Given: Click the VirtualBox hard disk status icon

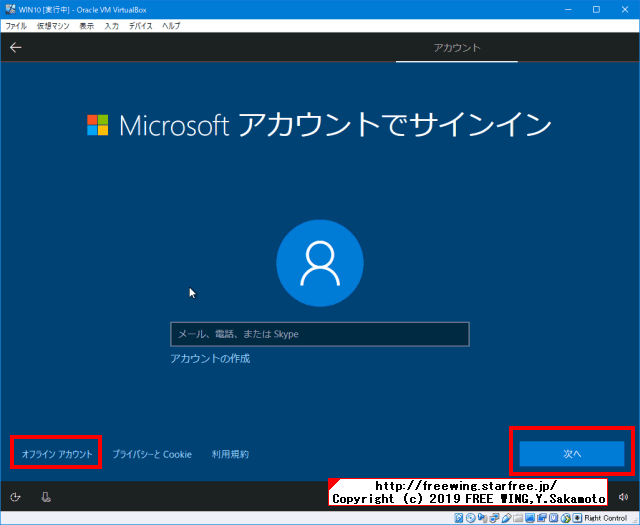Looking at the screenshot, I should 459,518.
